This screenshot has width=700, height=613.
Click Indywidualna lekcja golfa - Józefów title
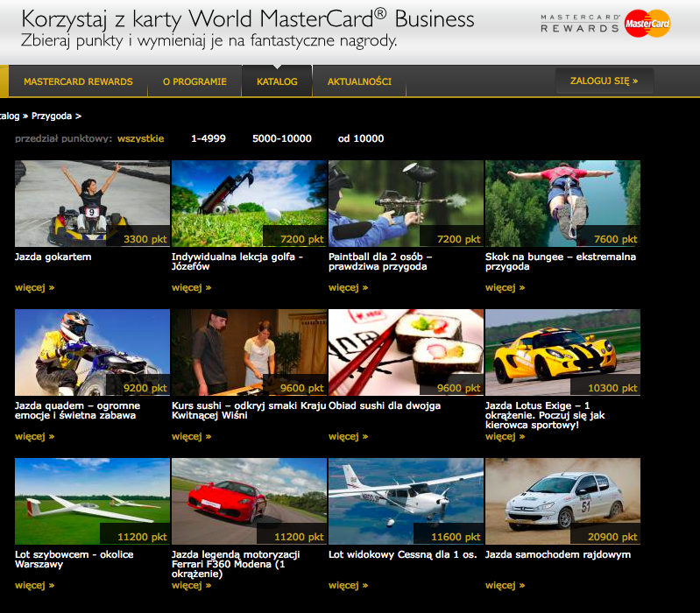coord(237,262)
